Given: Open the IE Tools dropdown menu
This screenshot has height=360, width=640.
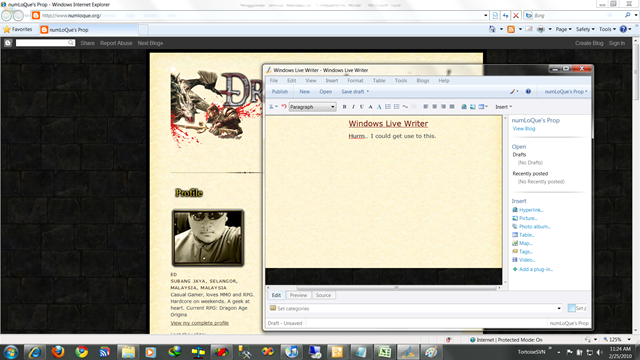Looking at the screenshot, I should coord(607,29).
